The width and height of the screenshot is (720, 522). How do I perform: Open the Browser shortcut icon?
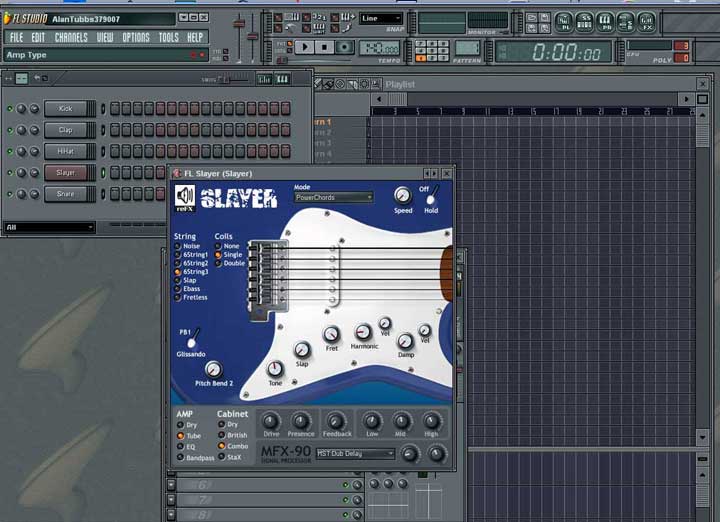pos(625,22)
